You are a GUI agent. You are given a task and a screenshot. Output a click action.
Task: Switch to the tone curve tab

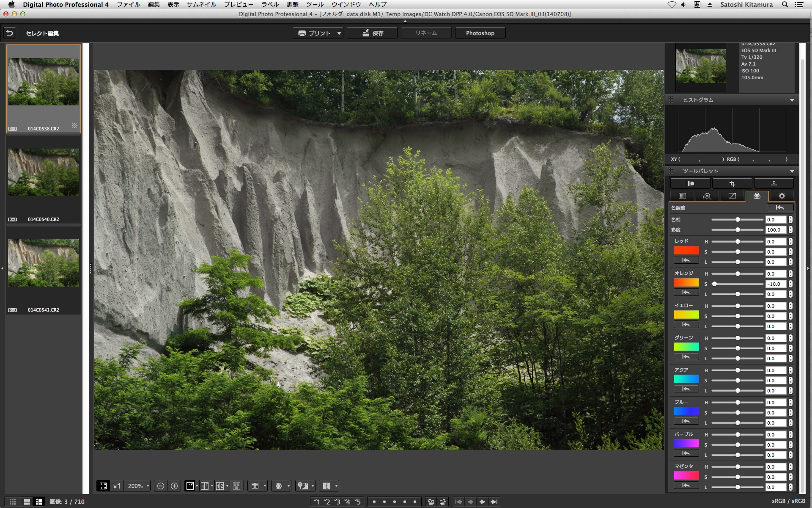click(732, 196)
